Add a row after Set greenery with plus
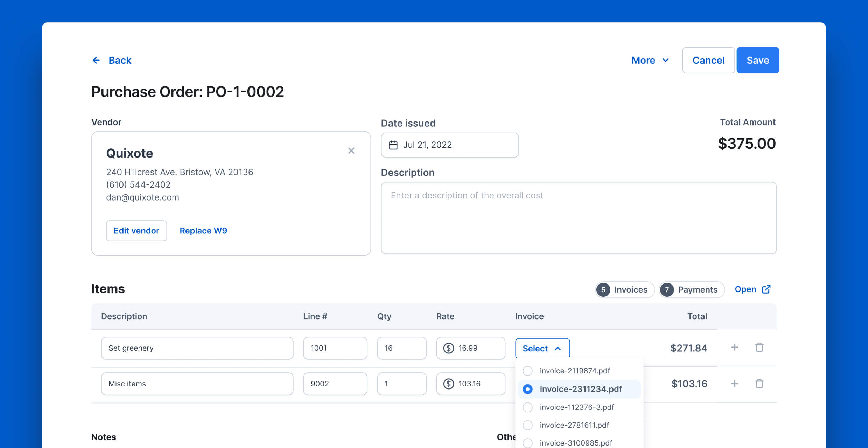The height and width of the screenshot is (448, 868). 735,348
